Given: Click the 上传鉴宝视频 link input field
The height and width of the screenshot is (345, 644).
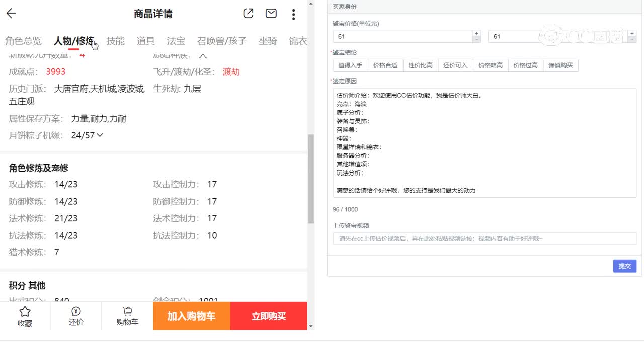Looking at the screenshot, I should pos(484,239).
